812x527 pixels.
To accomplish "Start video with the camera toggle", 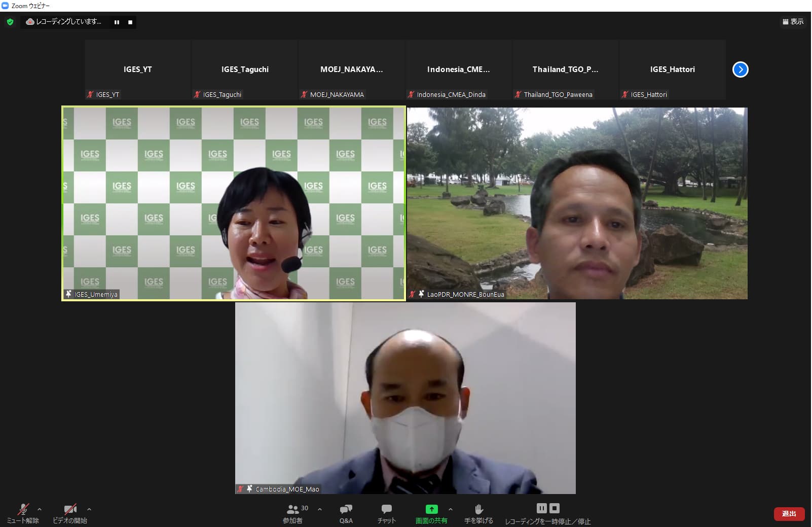I will (x=70, y=509).
